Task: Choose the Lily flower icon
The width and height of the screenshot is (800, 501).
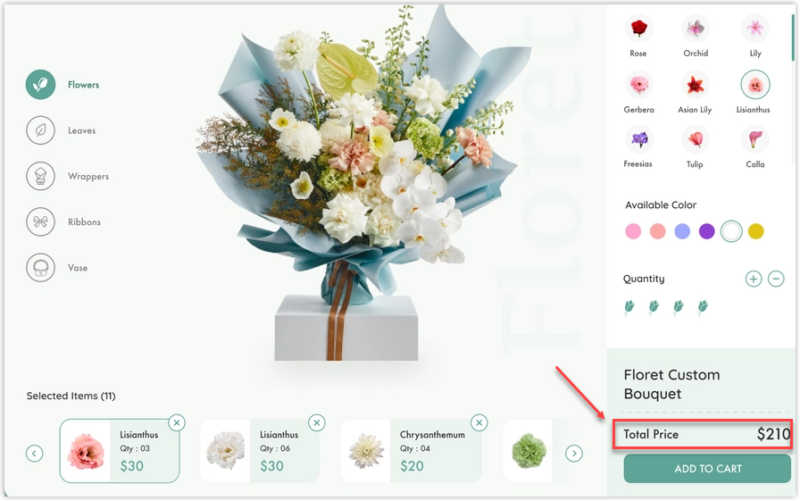Action: (755, 28)
